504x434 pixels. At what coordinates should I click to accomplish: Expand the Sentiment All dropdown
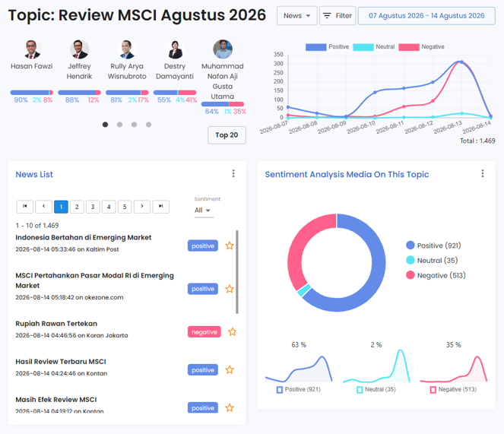pos(204,211)
